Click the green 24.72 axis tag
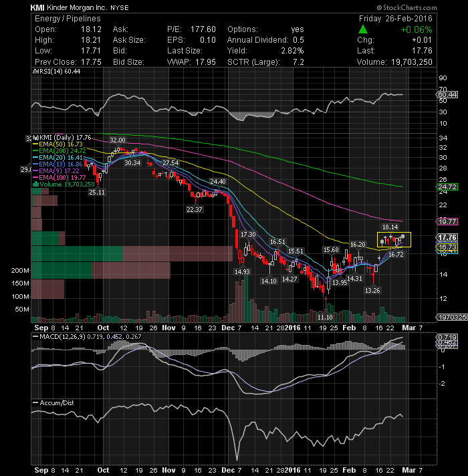This screenshot has height=476, width=468. click(447, 187)
